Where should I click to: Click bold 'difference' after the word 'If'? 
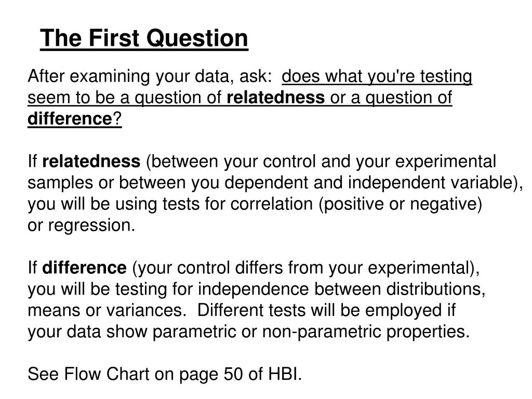85,268
